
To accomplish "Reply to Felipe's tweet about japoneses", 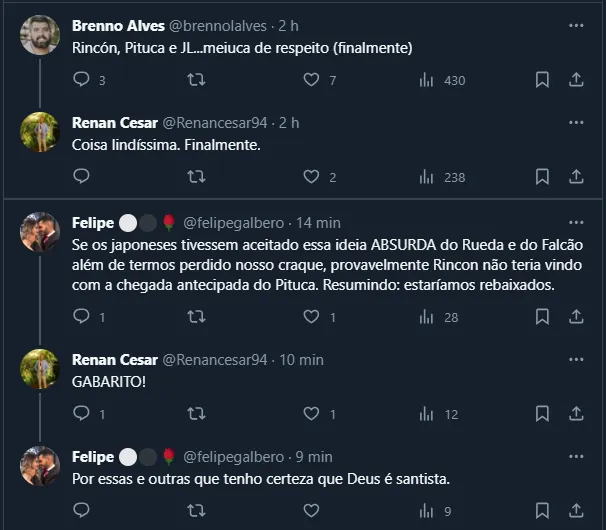I will 82,317.
